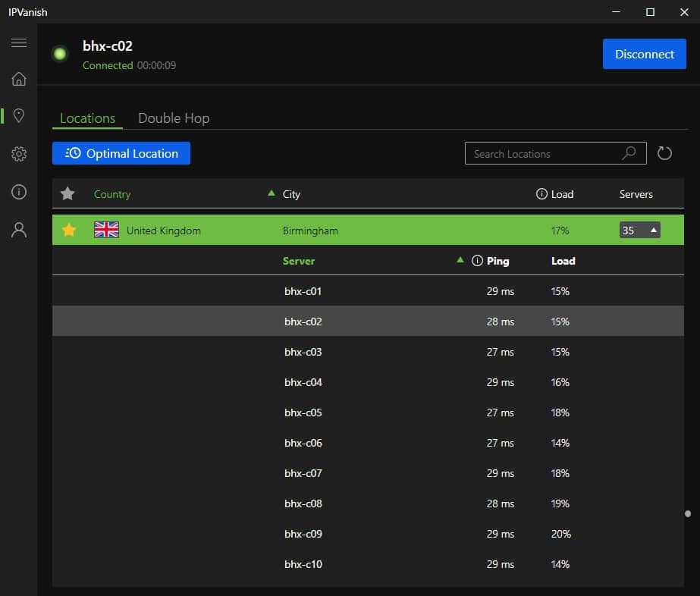The image size is (700, 596).
Task: Sort by City column header
Action: tap(291, 194)
